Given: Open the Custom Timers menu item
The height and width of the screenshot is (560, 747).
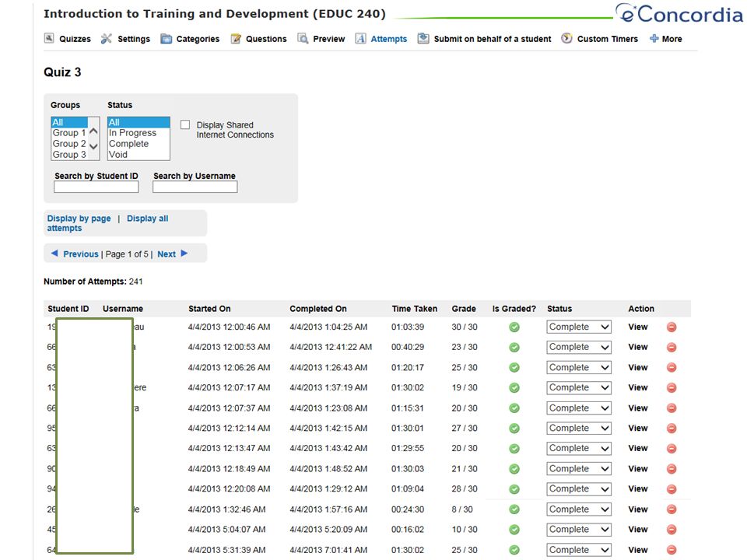Looking at the screenshot, I should (x=608, y=39).
